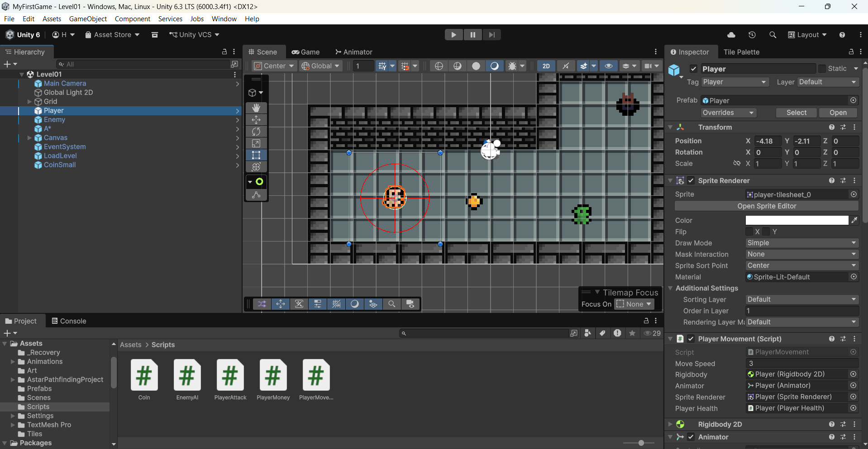
Task: Click the Sprite Renderer Color swatch
Action: [x=797, y=220]
